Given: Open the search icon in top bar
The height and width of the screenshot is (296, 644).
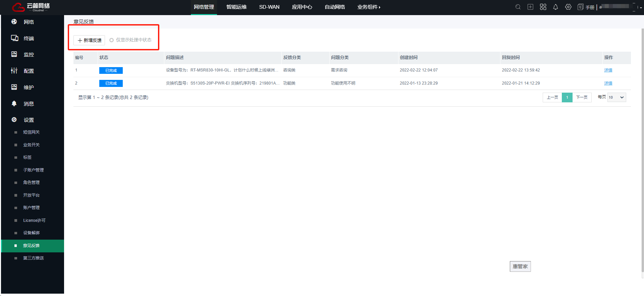Looking at the screenshot, I should (x=518, y=7).
